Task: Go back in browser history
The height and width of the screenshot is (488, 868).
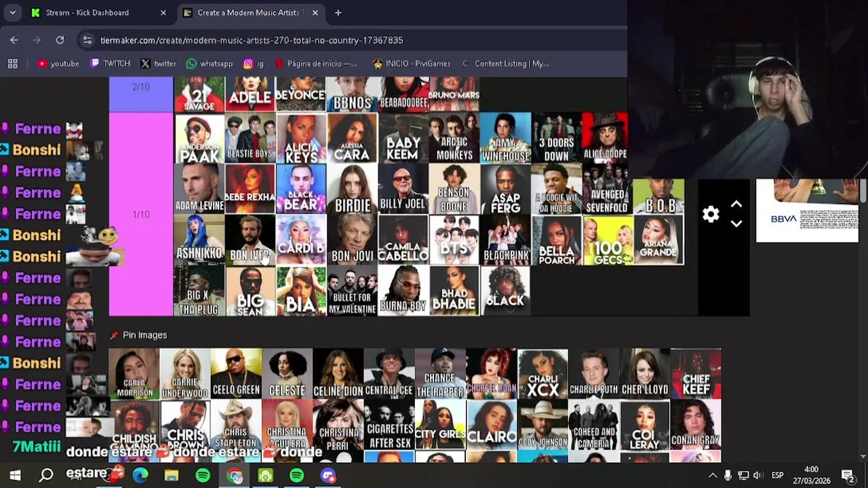Action: click(14, 40)
